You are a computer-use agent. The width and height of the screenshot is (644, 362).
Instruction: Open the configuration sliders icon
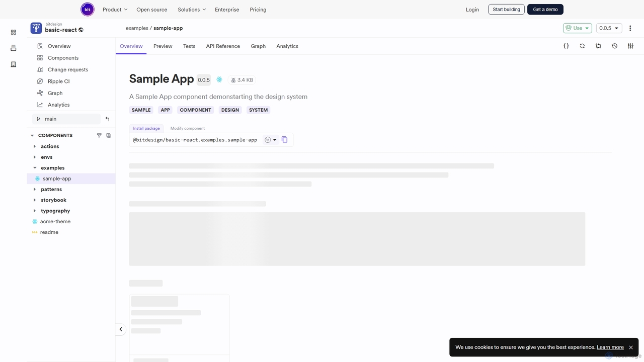[x=630, y=46]
